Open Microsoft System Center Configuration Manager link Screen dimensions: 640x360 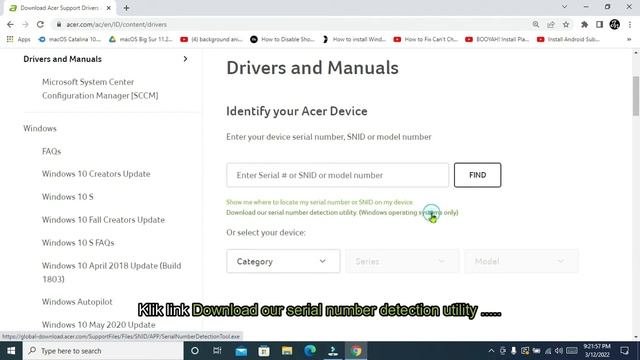point(100,89)
